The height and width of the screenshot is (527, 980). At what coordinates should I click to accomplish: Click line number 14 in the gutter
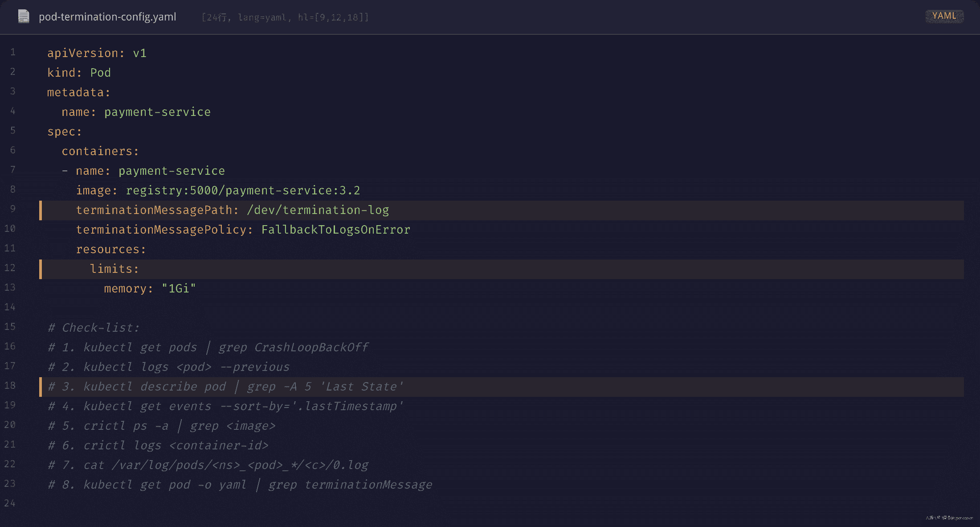[10, 307]
